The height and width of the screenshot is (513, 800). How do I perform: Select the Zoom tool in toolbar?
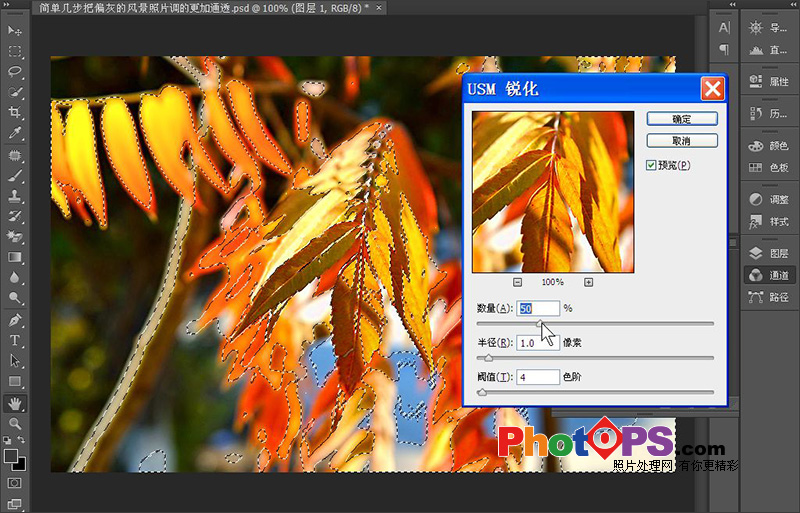[x=14, y=423]
